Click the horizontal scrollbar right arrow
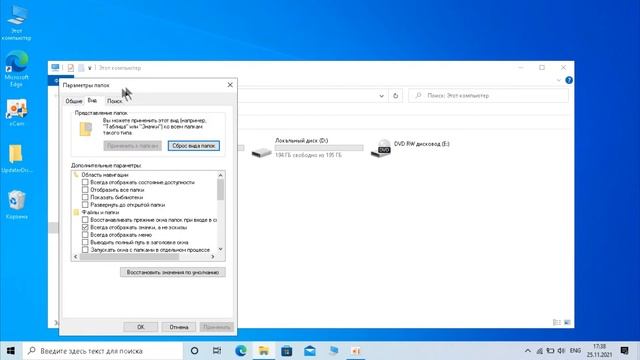640x360 pixels. pos(213,257)
